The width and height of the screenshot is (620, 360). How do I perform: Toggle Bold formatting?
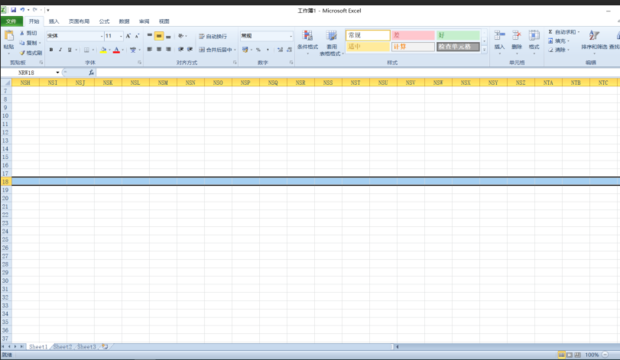tap(51, 50)
